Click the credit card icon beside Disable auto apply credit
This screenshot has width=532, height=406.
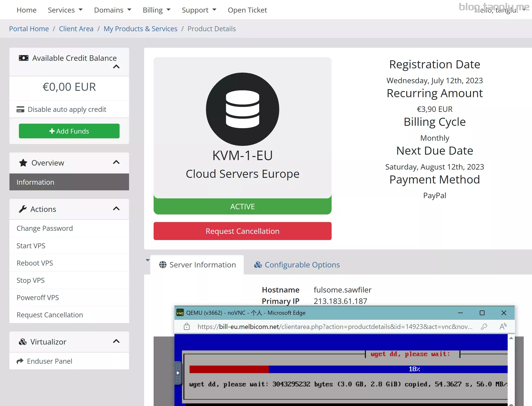click(x=20, y=109)
